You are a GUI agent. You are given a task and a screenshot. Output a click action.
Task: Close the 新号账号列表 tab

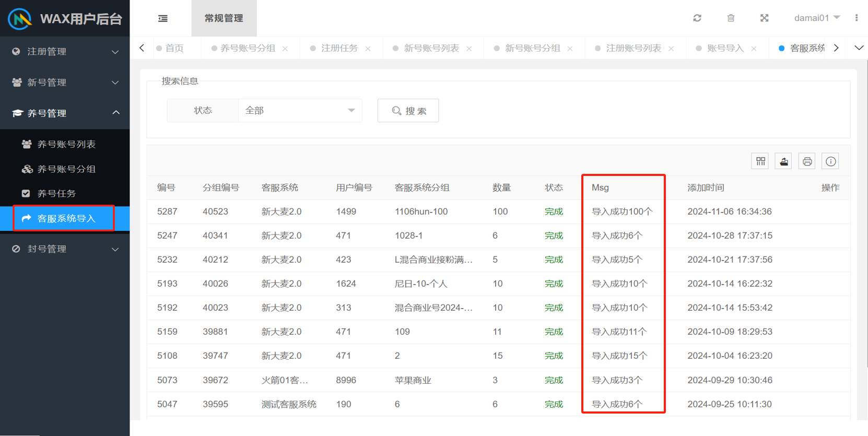pyautogui.click(x=469, y=49)
